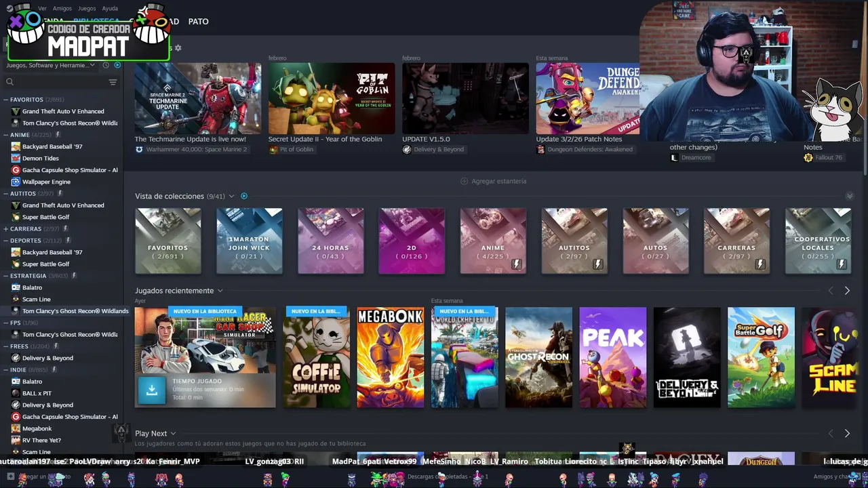Click Dungeon Defenders: Awakened game icon
The height and width of the screenshot is (488, 868).
[x=540, y=149]
